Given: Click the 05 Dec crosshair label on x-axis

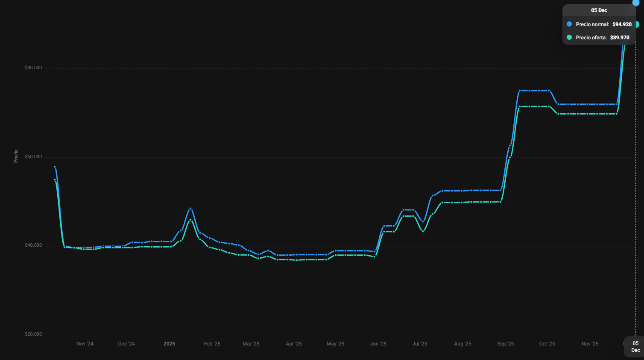Looking at the screenshot, I should coord(635,346).
